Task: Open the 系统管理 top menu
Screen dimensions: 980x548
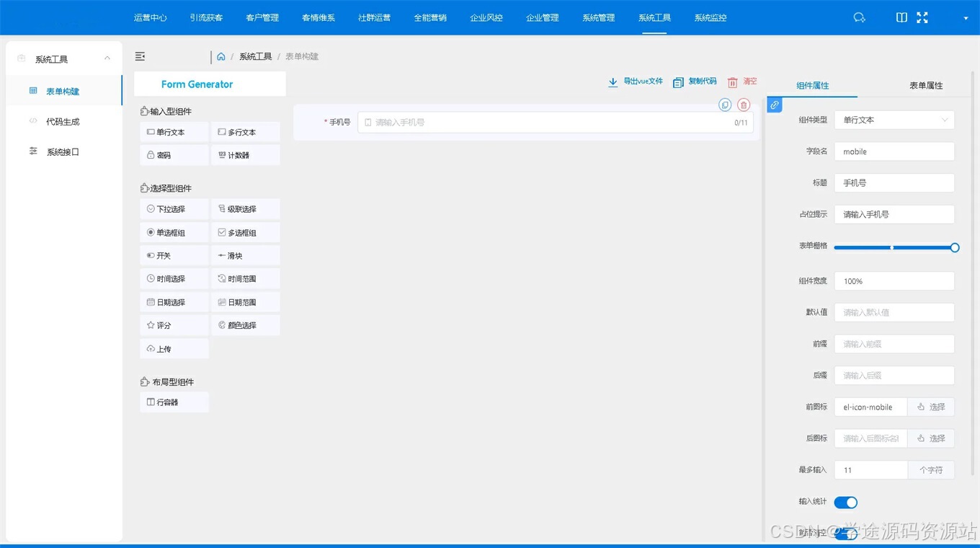Action: coord(599,18)
